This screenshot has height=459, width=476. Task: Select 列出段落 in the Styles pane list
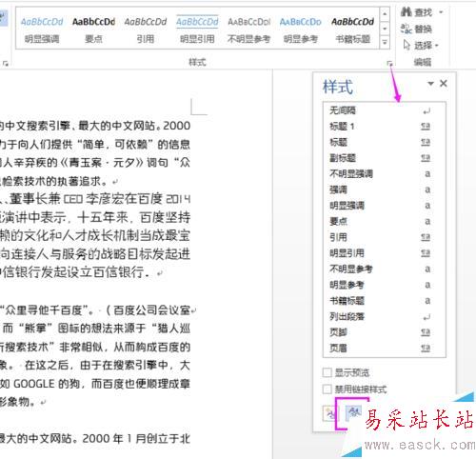coord(384,317)
